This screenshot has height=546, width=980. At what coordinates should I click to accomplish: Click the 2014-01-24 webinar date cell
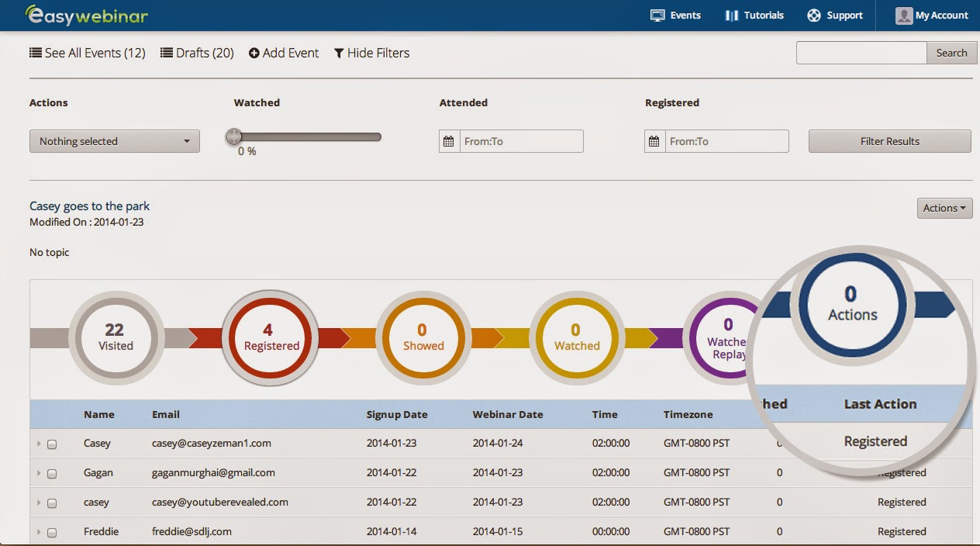pyautogui.click(x=498, y=443)
